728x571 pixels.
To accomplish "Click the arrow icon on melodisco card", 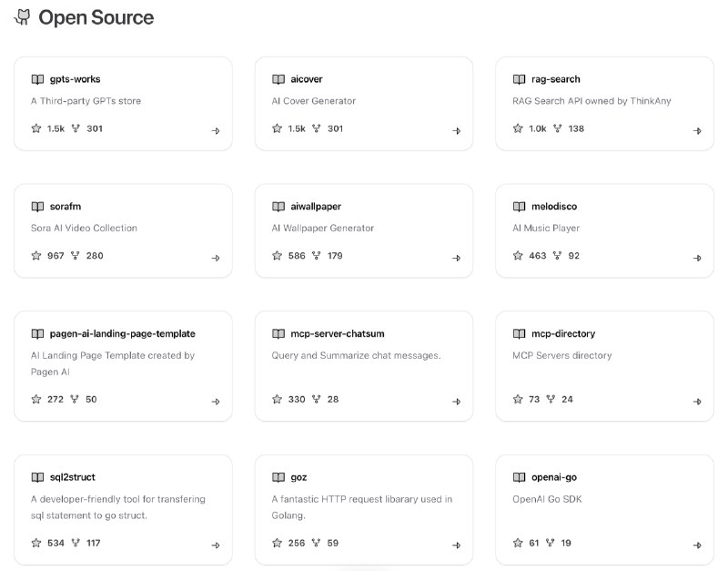I will (697, 258).
